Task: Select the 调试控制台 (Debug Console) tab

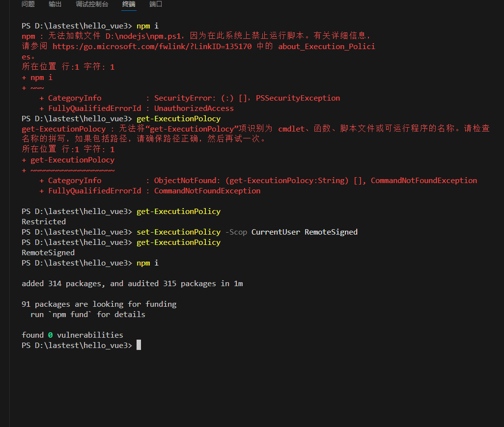Action: point(91,4)
